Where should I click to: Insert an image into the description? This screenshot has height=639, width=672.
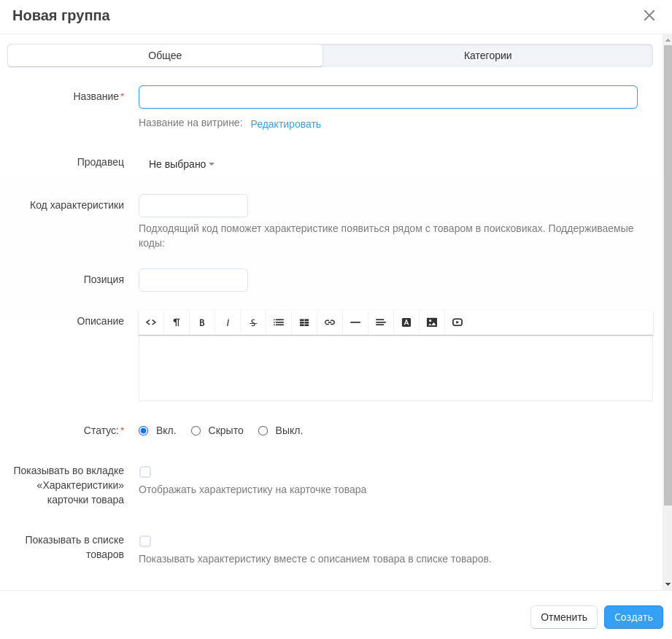(432, 322)
